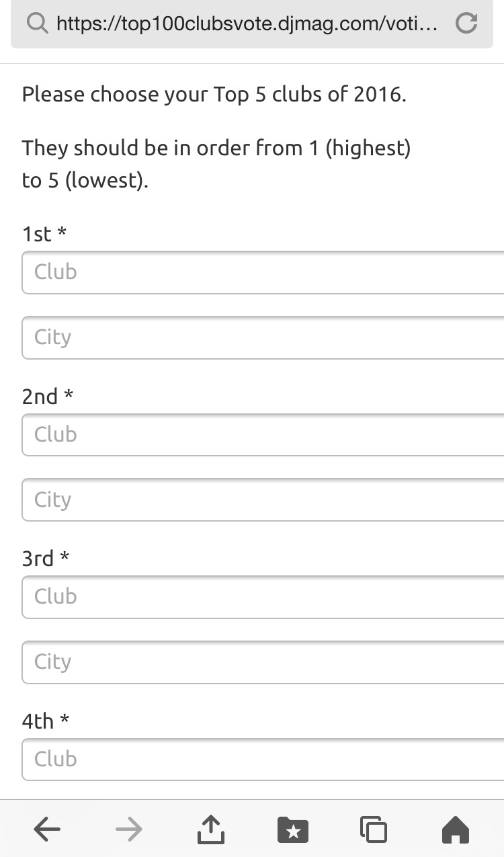Open the share sheet icon
The height and width of the screenshot is (857, 504).
tap(210, 829)
